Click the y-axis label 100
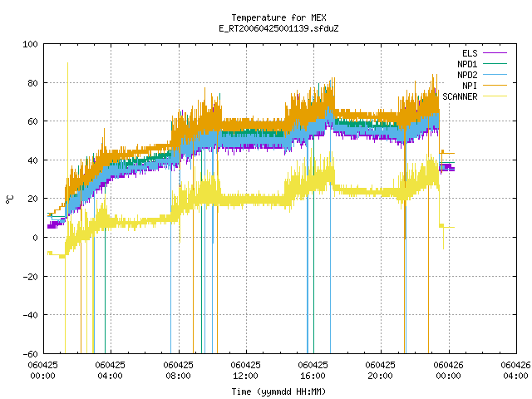 coord(30,44)
